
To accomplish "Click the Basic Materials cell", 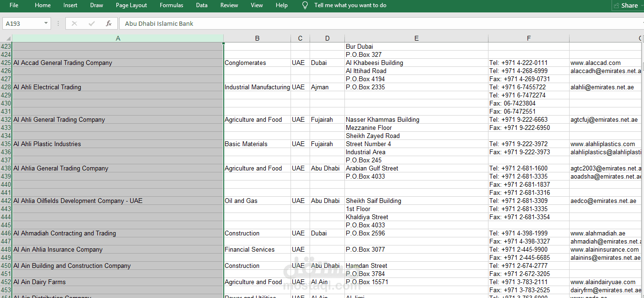I will 257,144.
